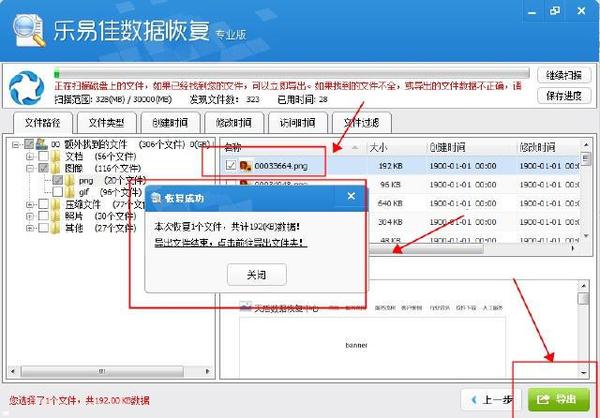
Task: Click the 00033664.png file type icon
Action: point(245,166)
